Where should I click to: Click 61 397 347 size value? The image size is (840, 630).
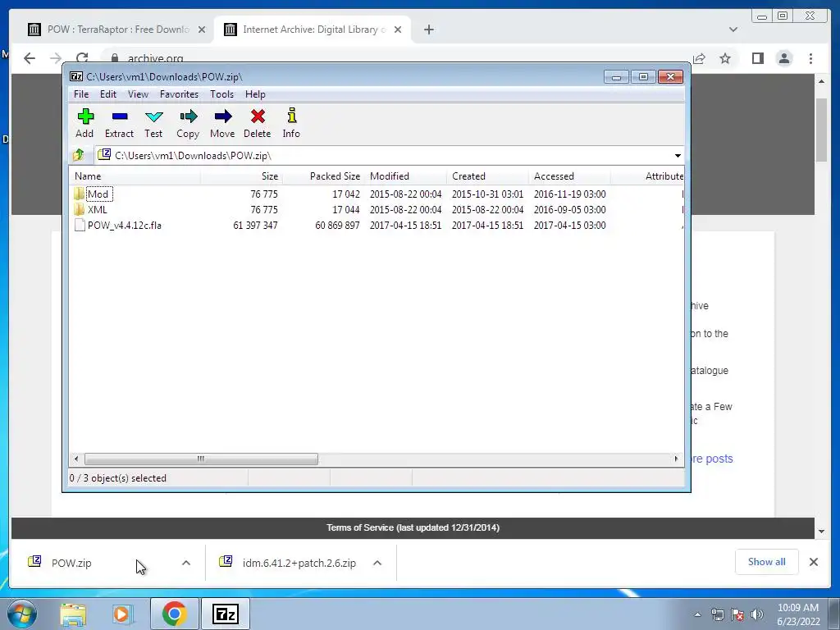pos(256,226)
